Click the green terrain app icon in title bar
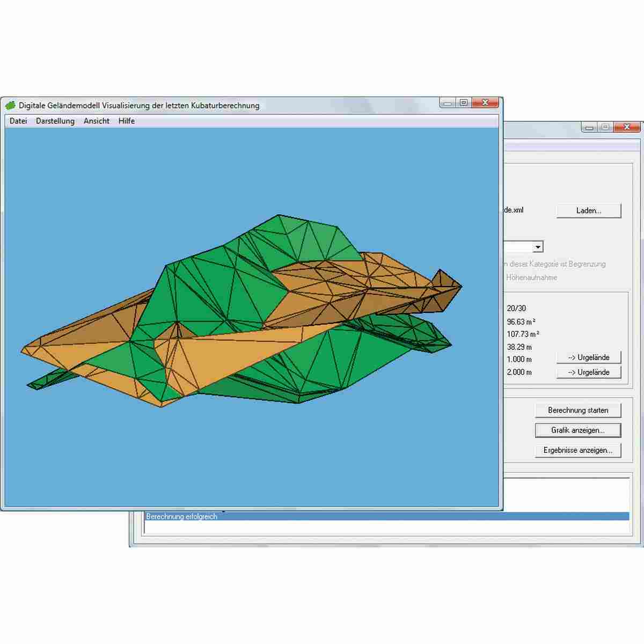 click(10, 106)
